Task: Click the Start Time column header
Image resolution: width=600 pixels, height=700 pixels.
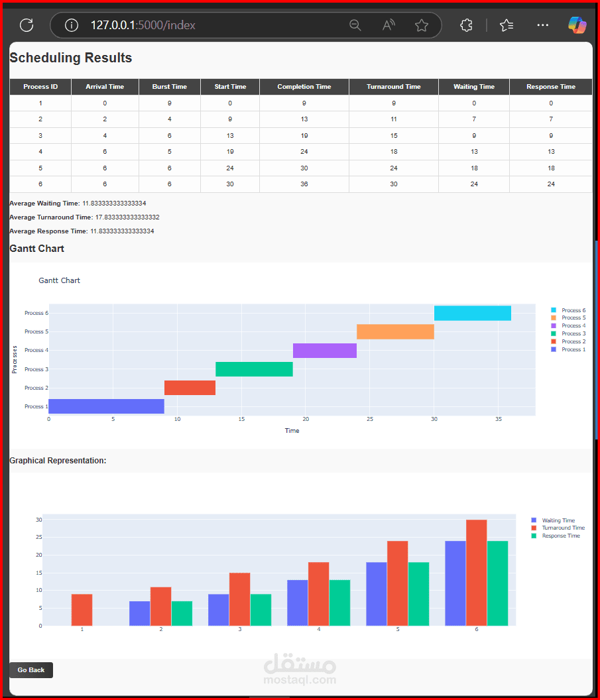Action: (230, 87)
